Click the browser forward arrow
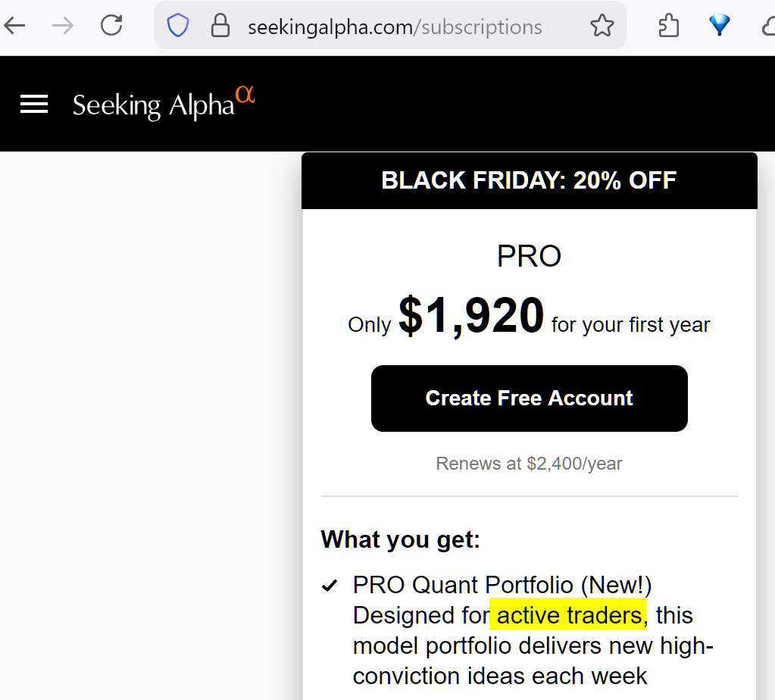Screen dimensions: 775x700 [63, 26]
